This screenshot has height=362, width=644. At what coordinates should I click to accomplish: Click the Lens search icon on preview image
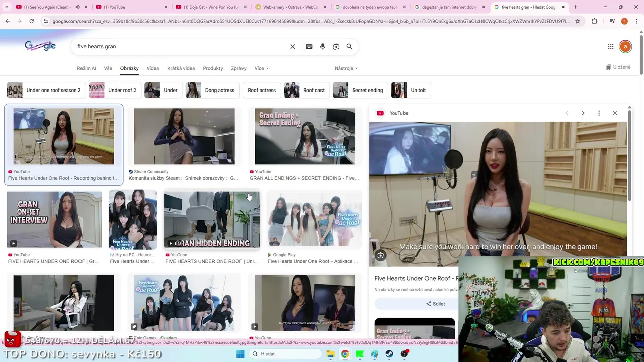point(381,256)
